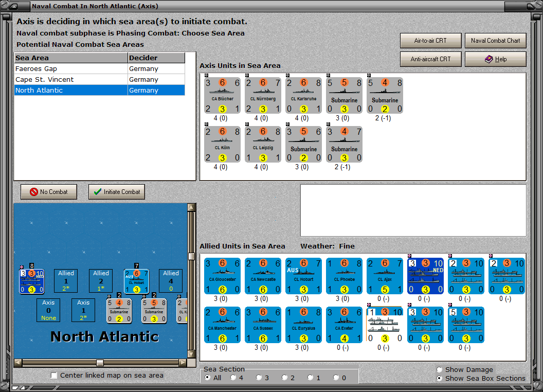Select the white 1-3-10 transport counter
543x392 pixels.
pyautogui.click(x=385, y=325)
